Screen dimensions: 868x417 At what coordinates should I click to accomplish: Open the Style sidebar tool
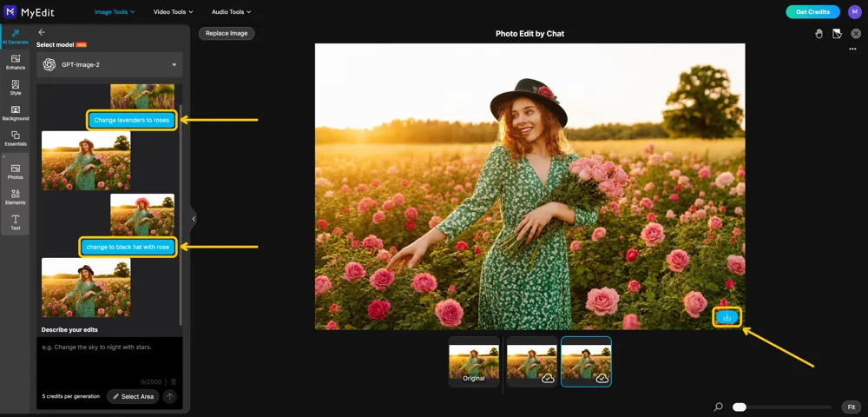[16, 88]
